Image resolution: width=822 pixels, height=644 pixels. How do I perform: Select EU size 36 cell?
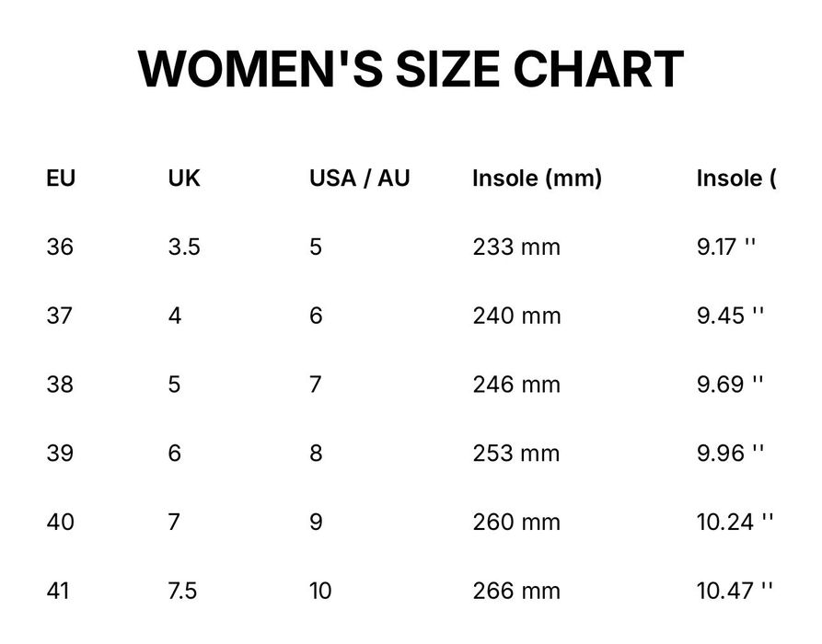(x=60, y=247)
